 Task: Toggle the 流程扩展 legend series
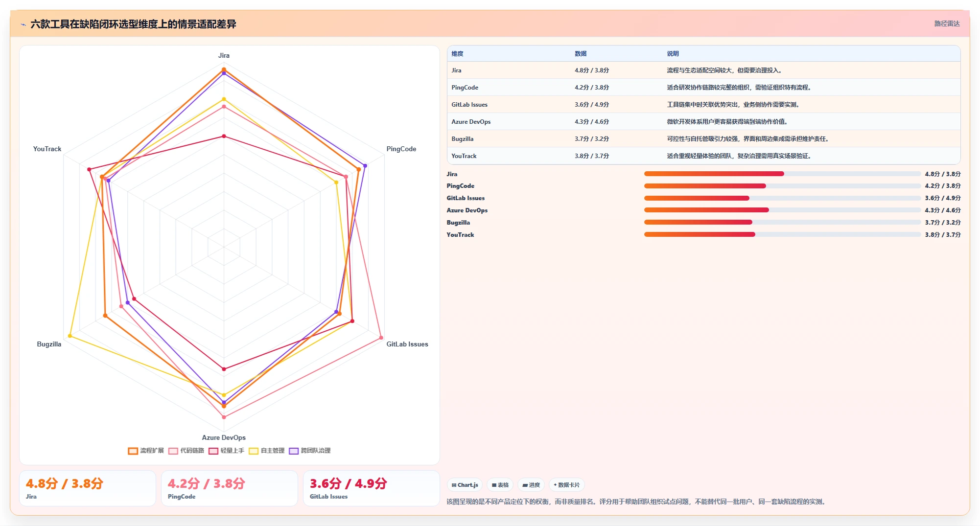click(x=146, y=451)
